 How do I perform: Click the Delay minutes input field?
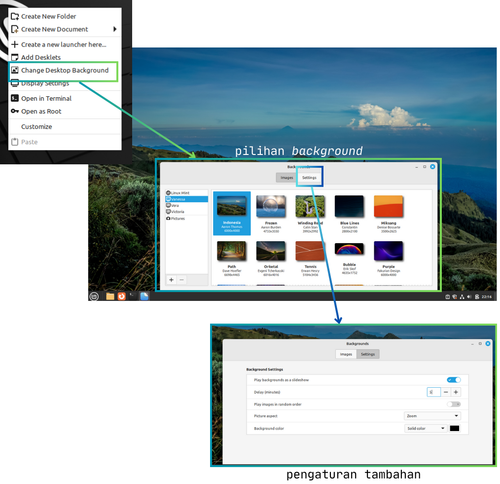coord(434,392)
